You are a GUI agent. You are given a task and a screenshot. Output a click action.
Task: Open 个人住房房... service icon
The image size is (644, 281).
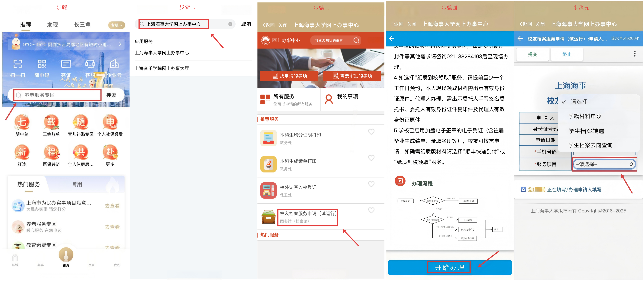click(81, 152)
